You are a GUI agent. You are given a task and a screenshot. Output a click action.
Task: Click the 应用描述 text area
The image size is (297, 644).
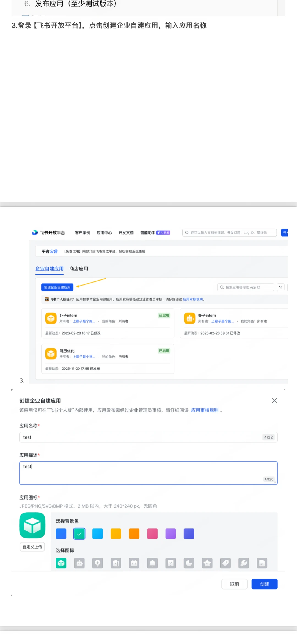[x=148, y=473]
